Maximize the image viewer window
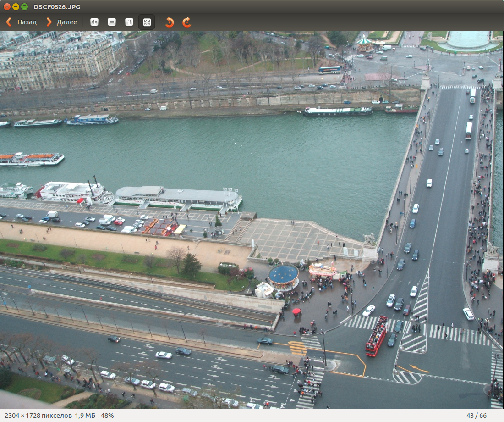This screenshot has height=422, width=504. [x=24, y=6]
